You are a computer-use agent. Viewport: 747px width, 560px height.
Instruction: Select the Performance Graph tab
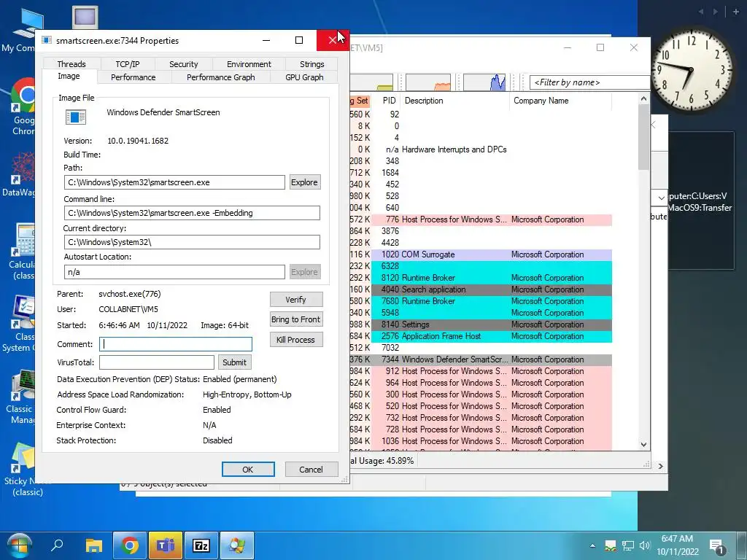tap(220, 77)
